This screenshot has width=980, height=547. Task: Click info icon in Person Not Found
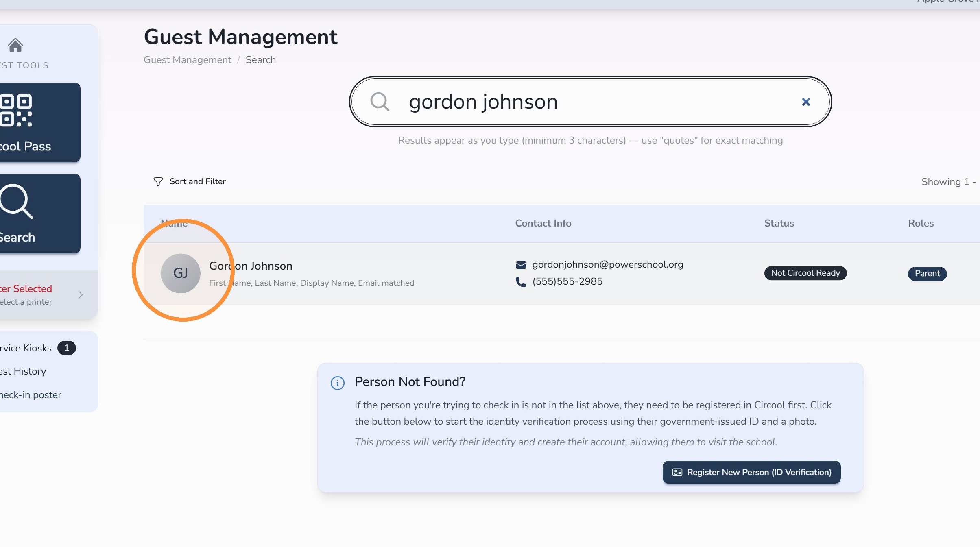338,383
